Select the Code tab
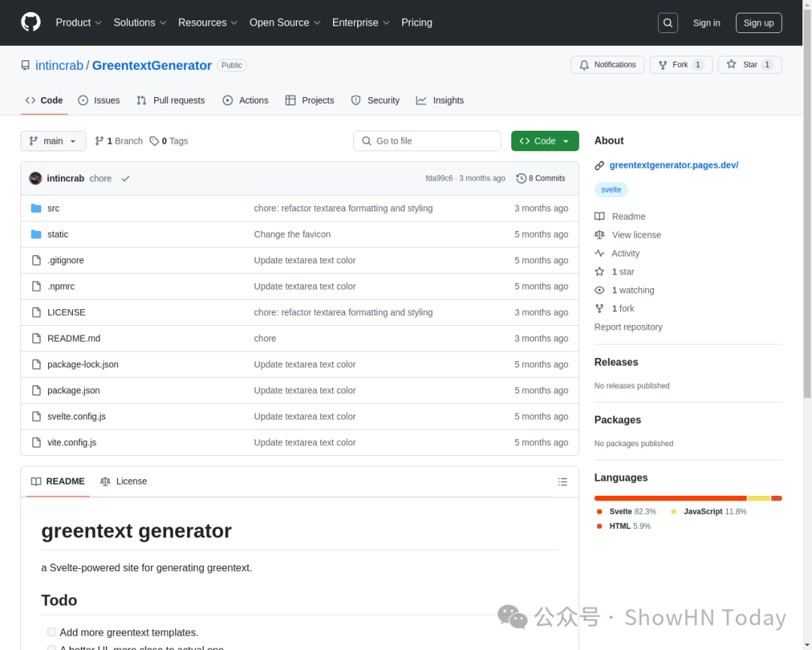The image size is (812, 650). tap(44, 101)
